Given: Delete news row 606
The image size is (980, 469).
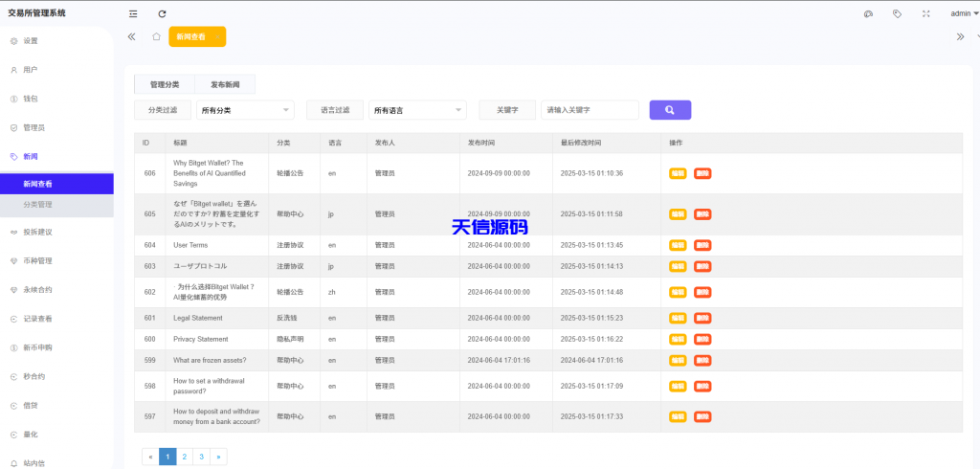Looking at the screenshot, I should click(702, 173).
